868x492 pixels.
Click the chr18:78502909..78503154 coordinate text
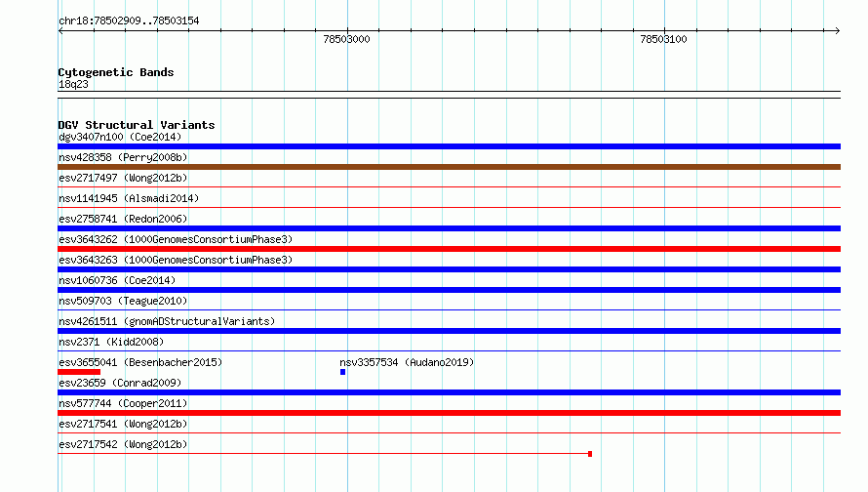tap(129, 20)
